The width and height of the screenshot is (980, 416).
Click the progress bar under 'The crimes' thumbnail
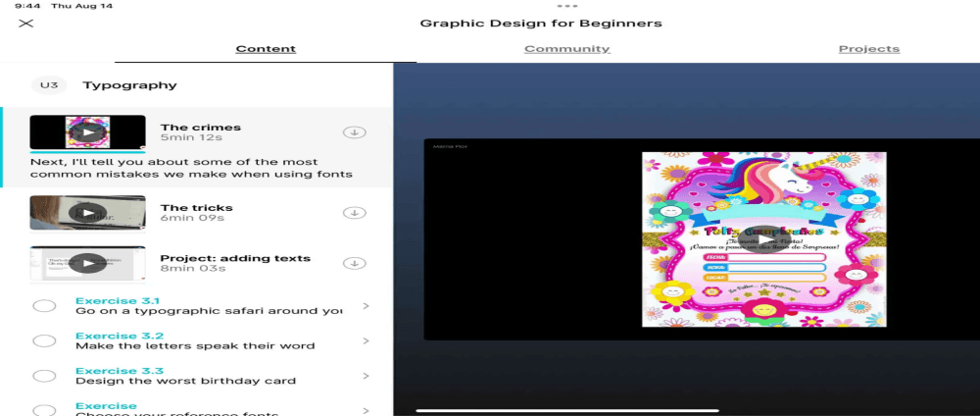pyautogui.click(x=87, y=151)
